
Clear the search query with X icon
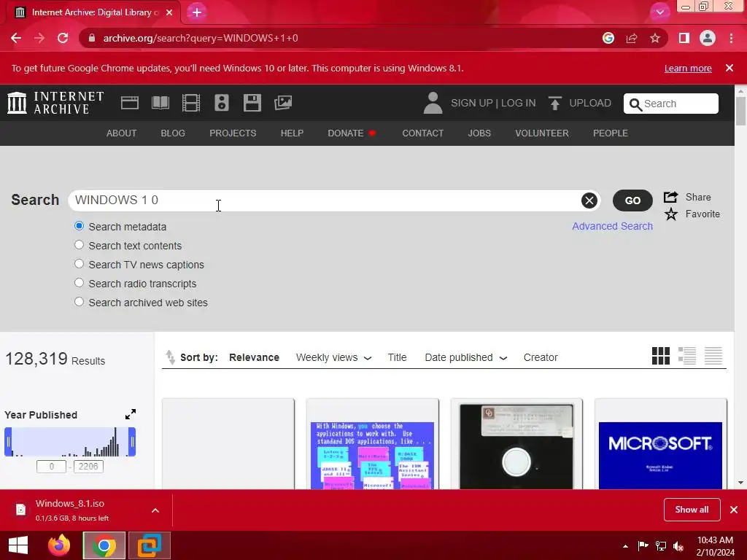(589, 201)
